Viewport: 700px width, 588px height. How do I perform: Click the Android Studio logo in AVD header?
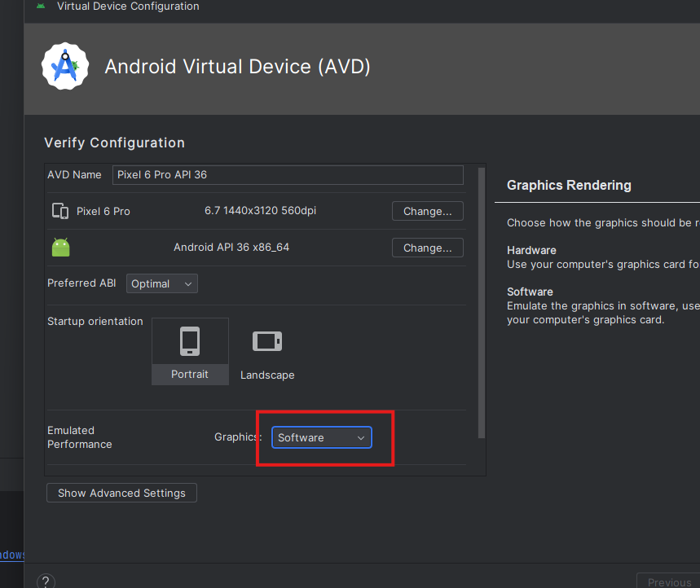tap(65, 66)
